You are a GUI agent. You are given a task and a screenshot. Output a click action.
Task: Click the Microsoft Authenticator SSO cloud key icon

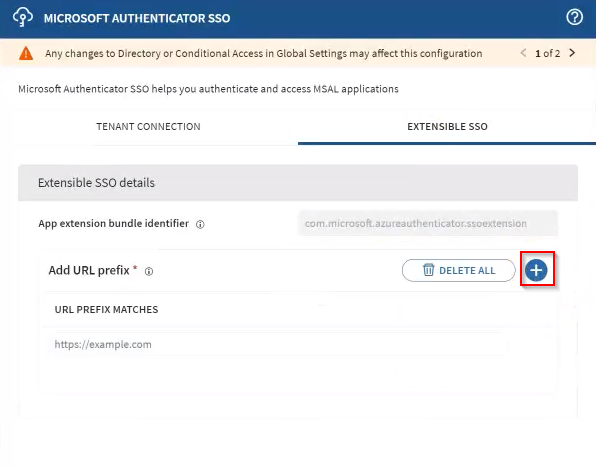[23, 17]
